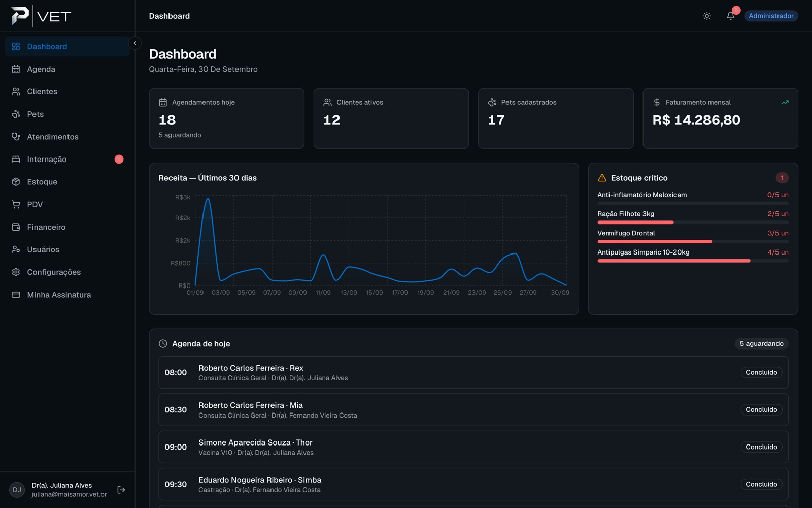
Task: Click the Pets paw icon in sidebar
Action: tap(16, 114)
